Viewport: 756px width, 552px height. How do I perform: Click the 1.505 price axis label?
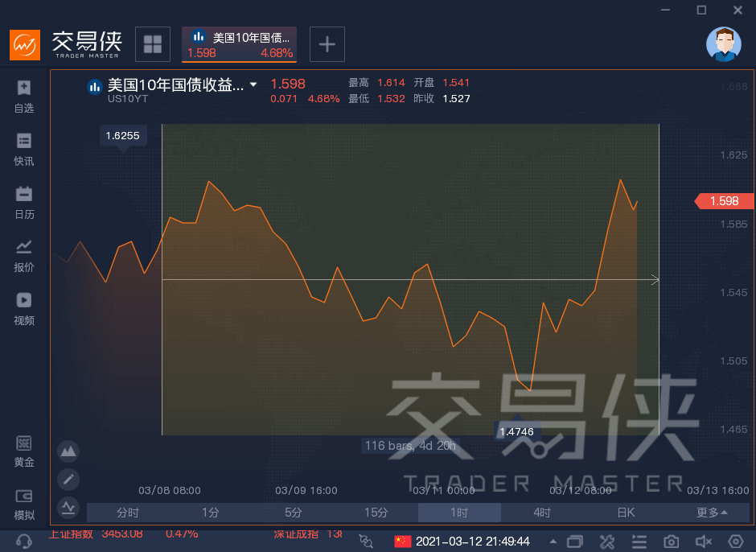pos(733,361)
